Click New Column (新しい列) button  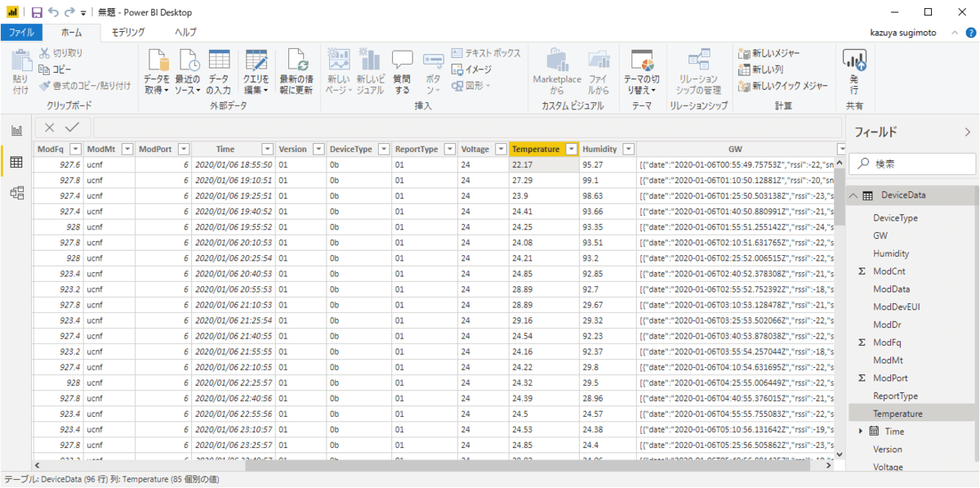pos(766,69)
